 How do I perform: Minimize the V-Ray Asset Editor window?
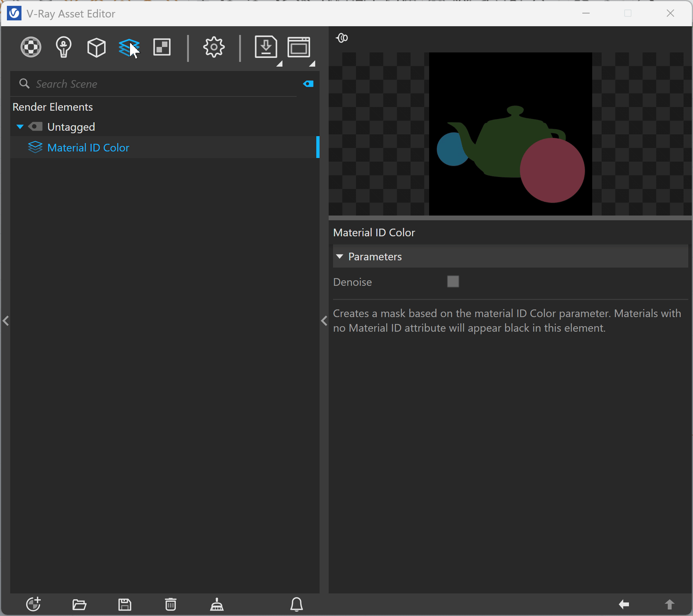pos(586,13)
